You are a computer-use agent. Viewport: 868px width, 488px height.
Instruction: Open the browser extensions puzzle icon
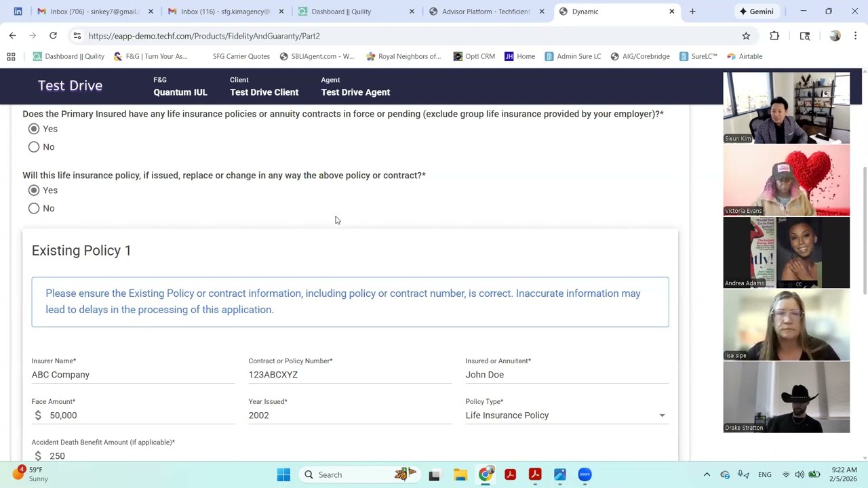pyautogui.click(x=774, y=36)
